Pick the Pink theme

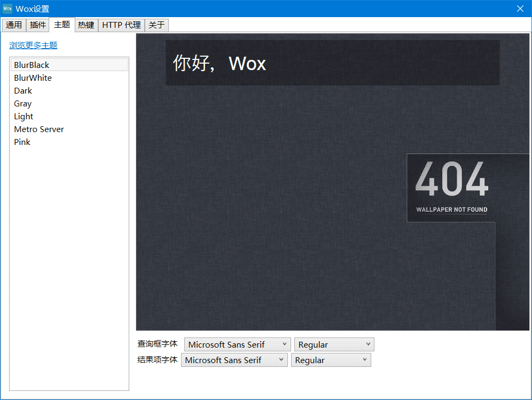pos(69,142)
